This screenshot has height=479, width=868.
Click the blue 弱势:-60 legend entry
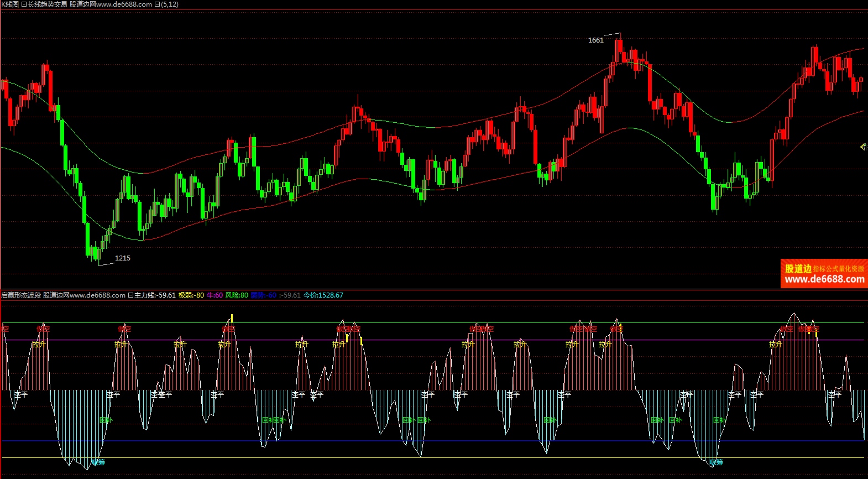pos(263,295)
